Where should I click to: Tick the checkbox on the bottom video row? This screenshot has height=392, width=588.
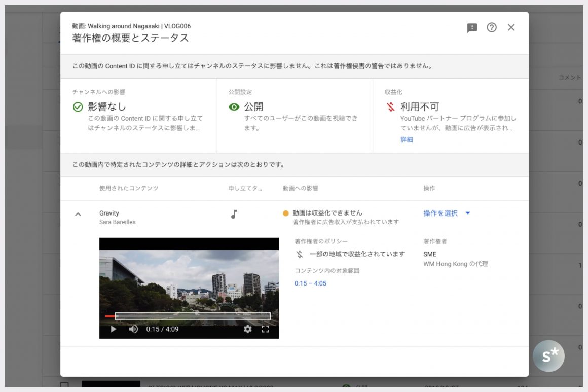pos(64,386)
